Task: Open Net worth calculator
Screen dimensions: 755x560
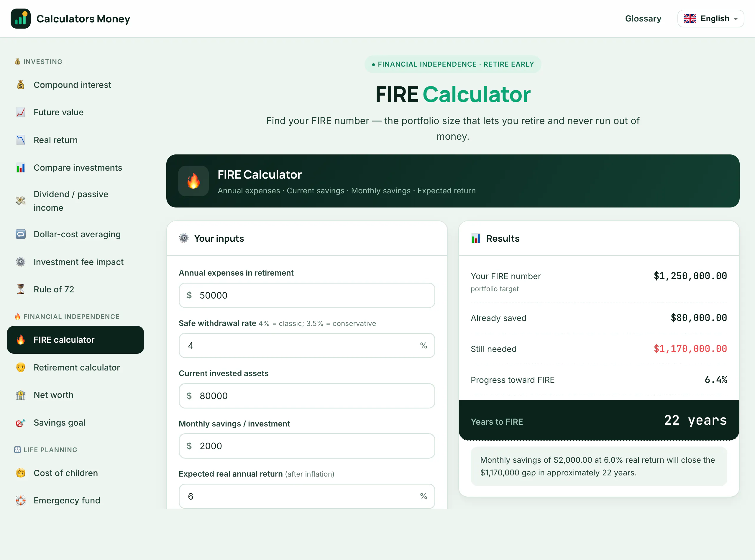Action: click(75, 395)
